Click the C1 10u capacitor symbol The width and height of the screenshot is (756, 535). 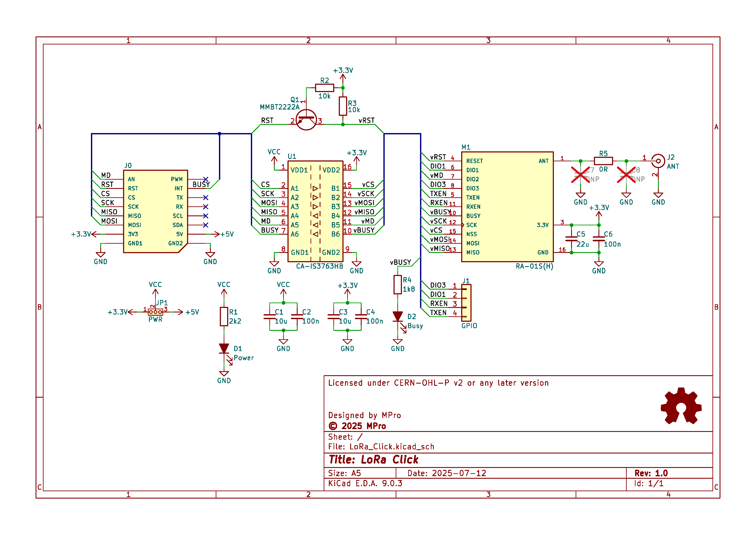click(270, 317)
